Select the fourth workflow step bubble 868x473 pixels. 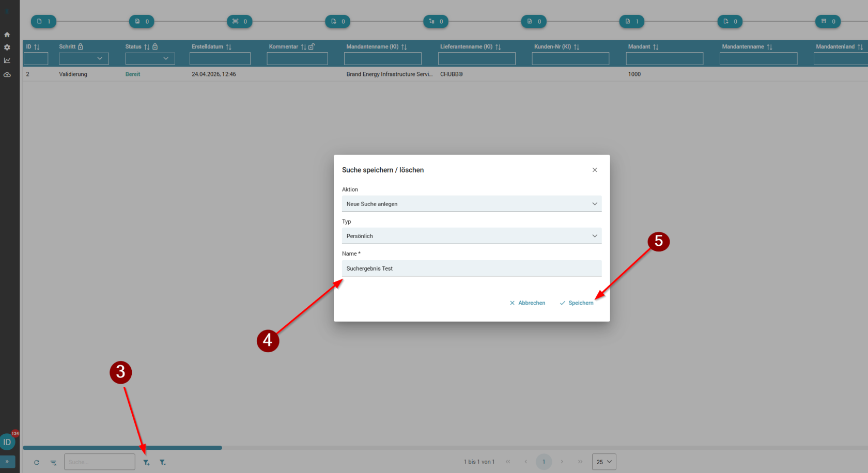[338, 21]
